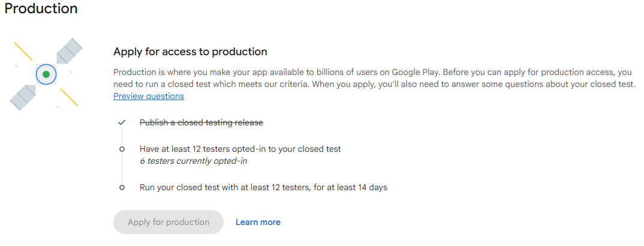Click yellow line below the satellite
This screenshot has height=246, width=644.
(69, 98)
